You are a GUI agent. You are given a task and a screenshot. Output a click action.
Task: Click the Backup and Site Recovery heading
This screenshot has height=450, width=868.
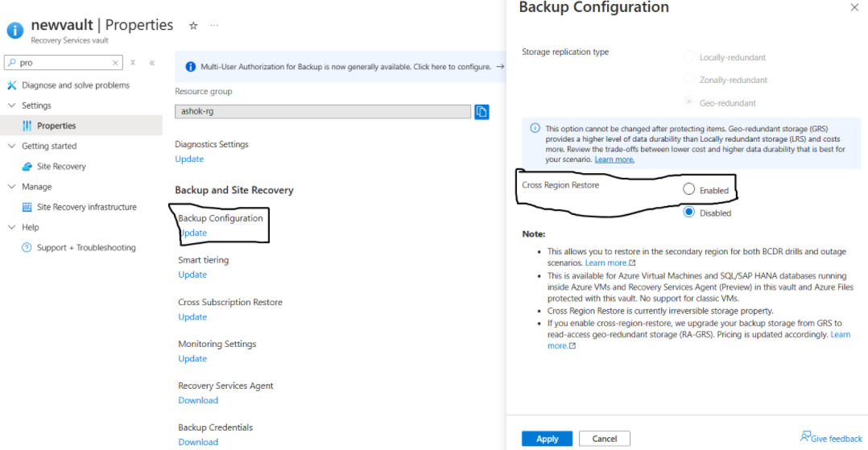pyautogui.click(x=234, y=190)
